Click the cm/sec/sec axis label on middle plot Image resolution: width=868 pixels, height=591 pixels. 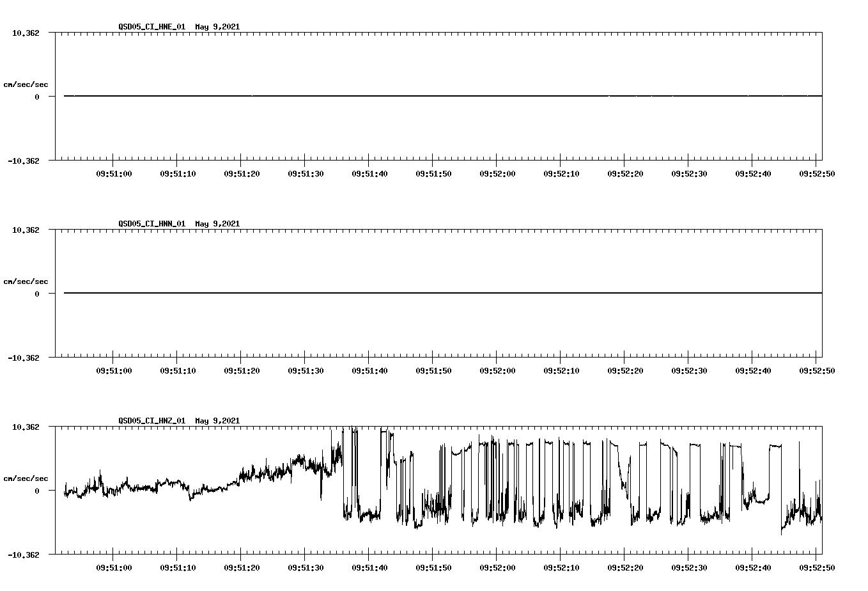27,281
